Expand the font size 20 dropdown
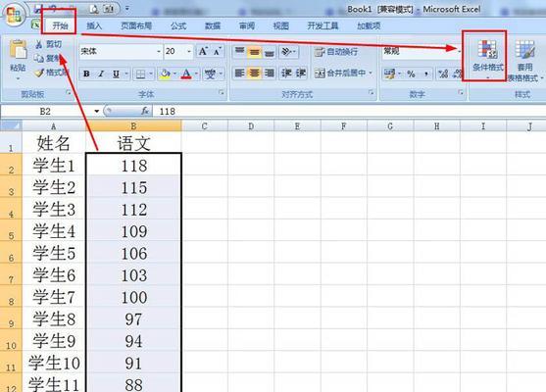The image size is (546, 392). [189, 52]
